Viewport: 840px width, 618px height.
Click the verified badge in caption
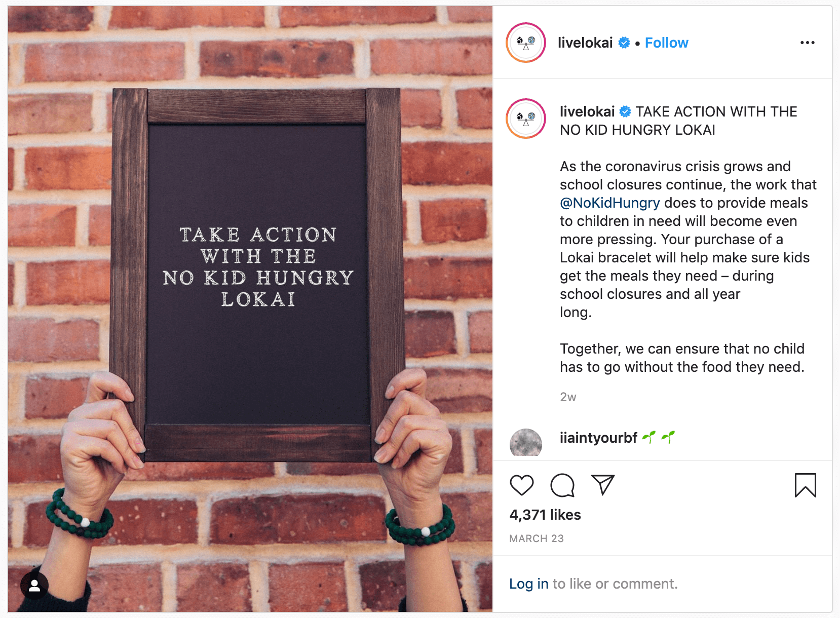(626, 111)
